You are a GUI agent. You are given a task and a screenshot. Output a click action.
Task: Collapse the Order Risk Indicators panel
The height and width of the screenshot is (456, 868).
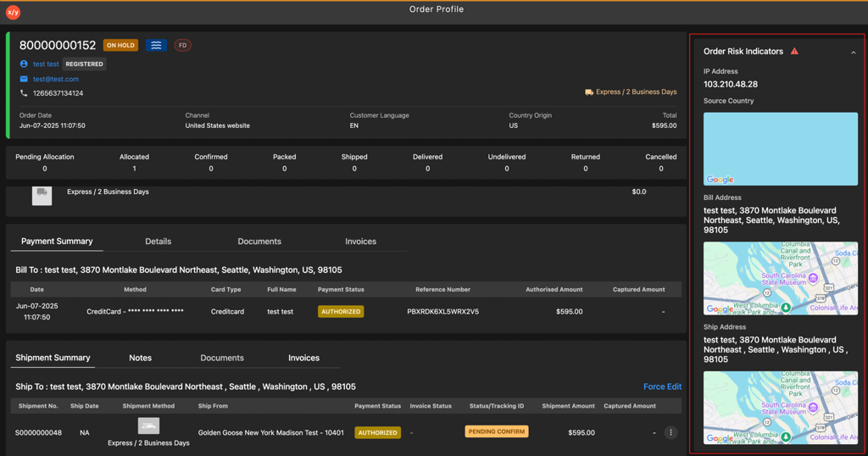coord(854,53)
